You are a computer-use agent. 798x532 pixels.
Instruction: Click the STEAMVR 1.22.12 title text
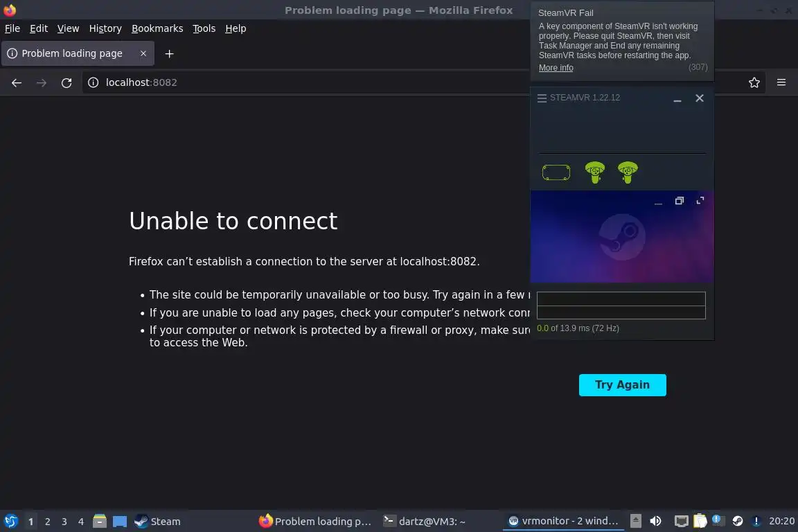click(585, 98)
